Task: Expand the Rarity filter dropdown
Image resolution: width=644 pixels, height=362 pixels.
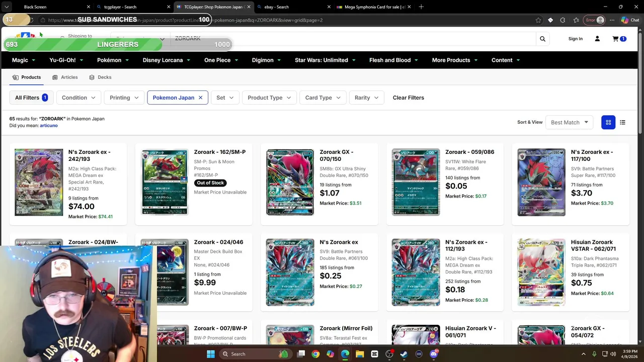Action: pos(366,98)
